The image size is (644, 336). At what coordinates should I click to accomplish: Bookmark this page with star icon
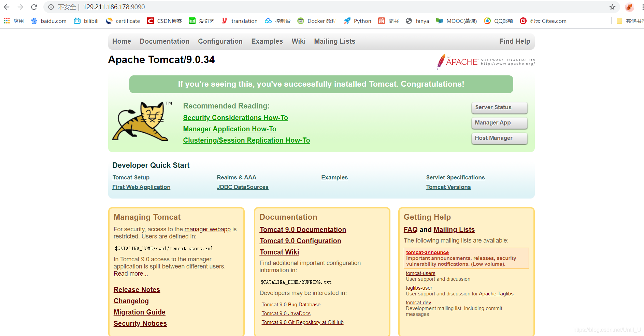[x=612, y=7]
